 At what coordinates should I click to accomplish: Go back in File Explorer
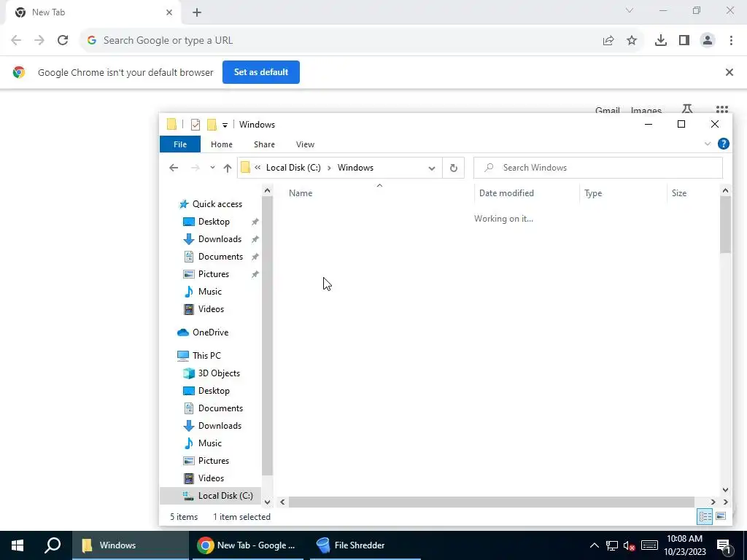click(174, 168)
